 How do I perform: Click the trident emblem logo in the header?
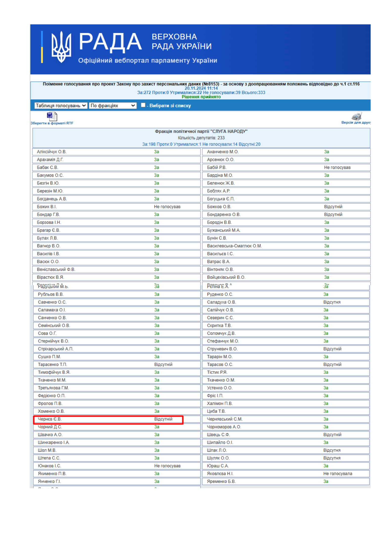point(61,47)
